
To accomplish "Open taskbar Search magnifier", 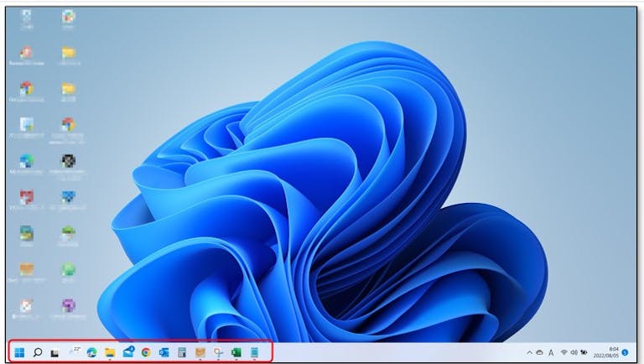I will coord(38,352).
